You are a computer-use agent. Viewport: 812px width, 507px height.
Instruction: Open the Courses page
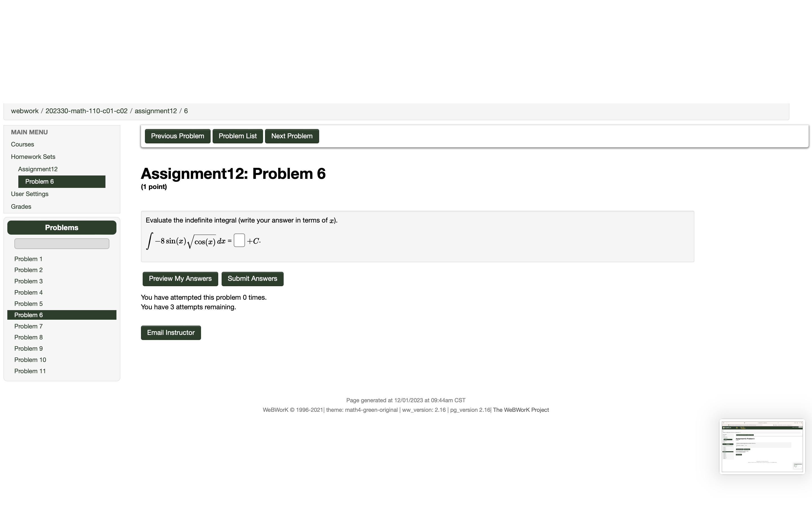22,144
